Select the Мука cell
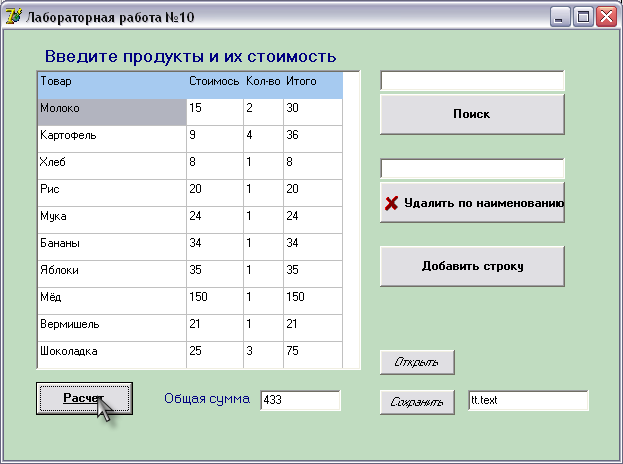Image resolution: width=623 pixels, height=464 pixels. pyautogui.click(x=112, y=220)
